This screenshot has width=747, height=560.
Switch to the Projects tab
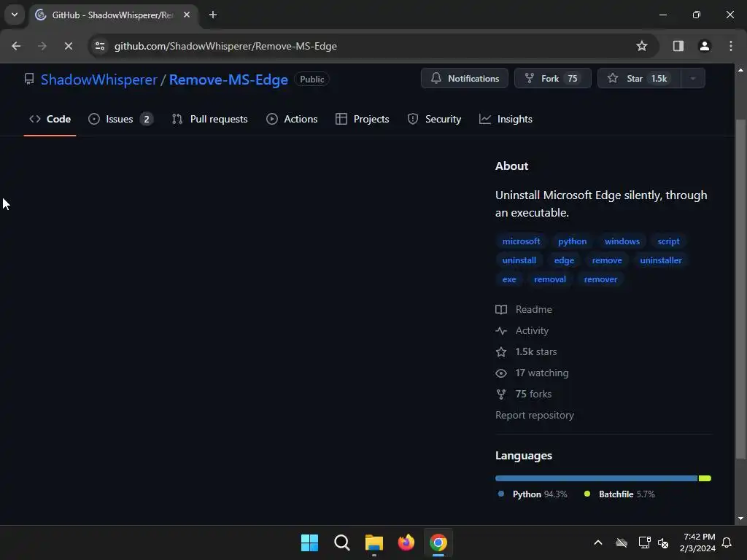tap(362, 119)
